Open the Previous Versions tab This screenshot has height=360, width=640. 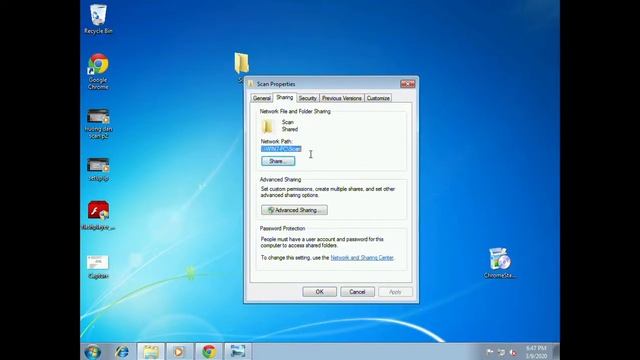(x=342, y=98)
